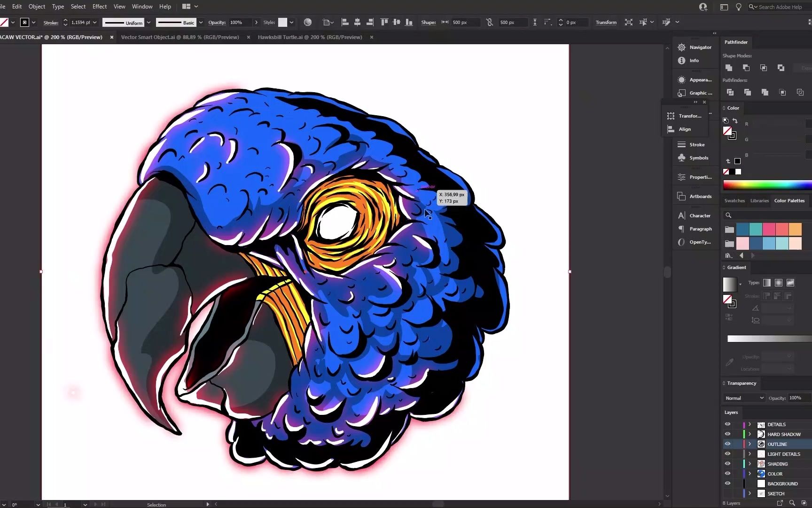812x508 pixels.
Task: Open the Edit menu
Action: 17,7
